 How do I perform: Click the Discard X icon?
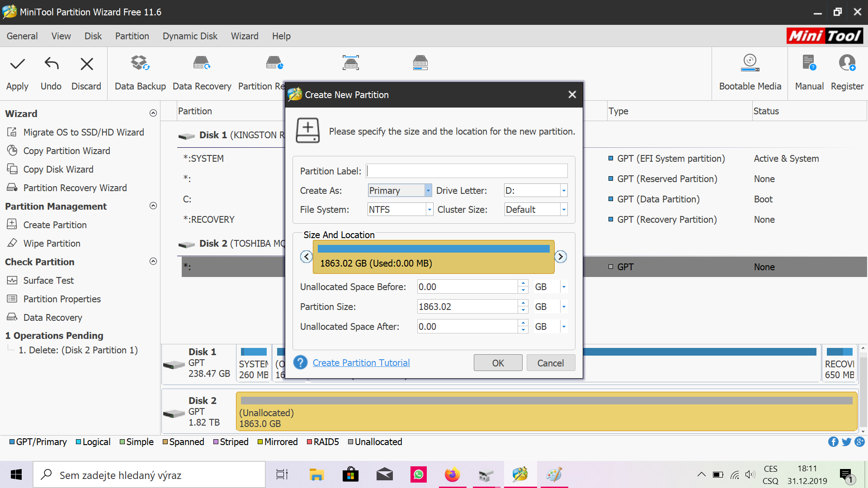coord(86,64)
